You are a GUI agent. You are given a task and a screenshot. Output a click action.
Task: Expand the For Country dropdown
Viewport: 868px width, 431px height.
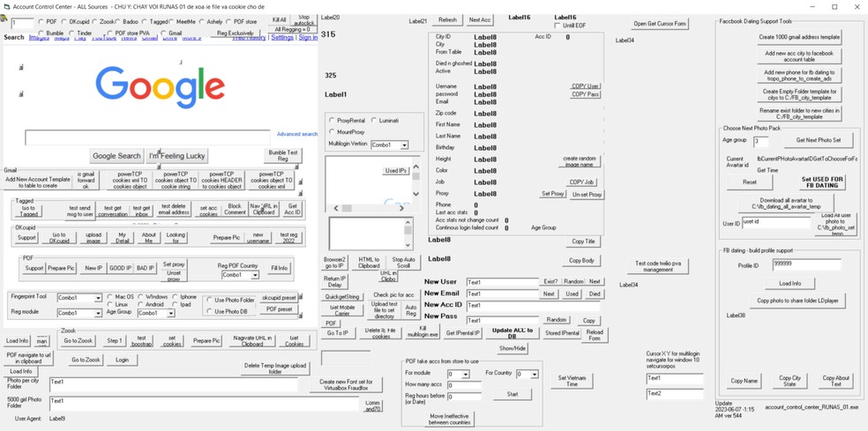pyautogui.click(x=535, y=374)
